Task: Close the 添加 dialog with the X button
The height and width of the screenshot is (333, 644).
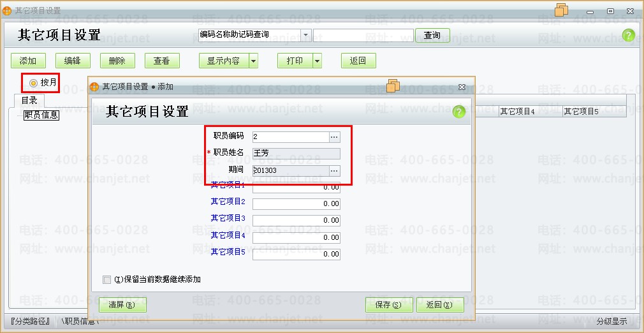Action: 462,87
